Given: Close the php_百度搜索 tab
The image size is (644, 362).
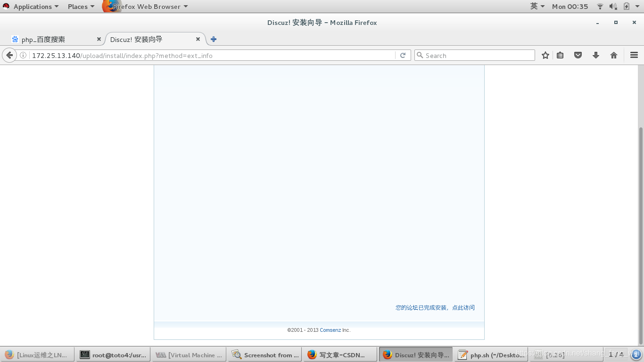Looking at the screenshot, I should (99, 39).
